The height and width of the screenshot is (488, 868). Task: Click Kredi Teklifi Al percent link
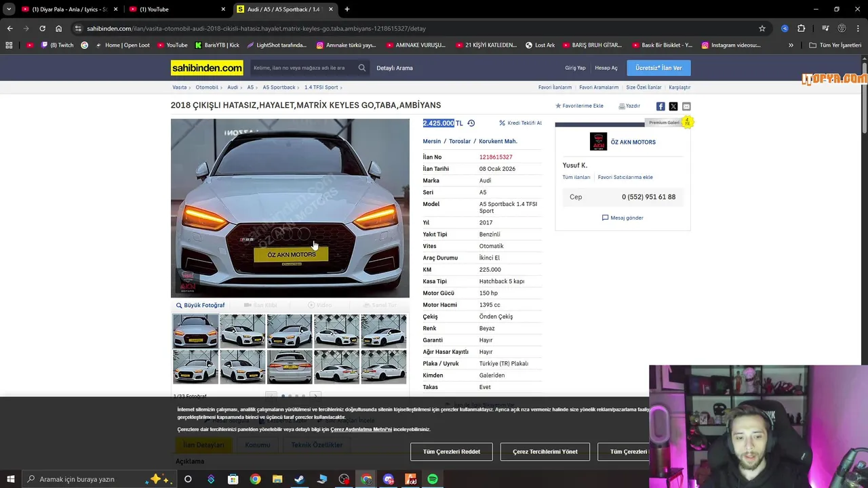[x=520, y=123]
